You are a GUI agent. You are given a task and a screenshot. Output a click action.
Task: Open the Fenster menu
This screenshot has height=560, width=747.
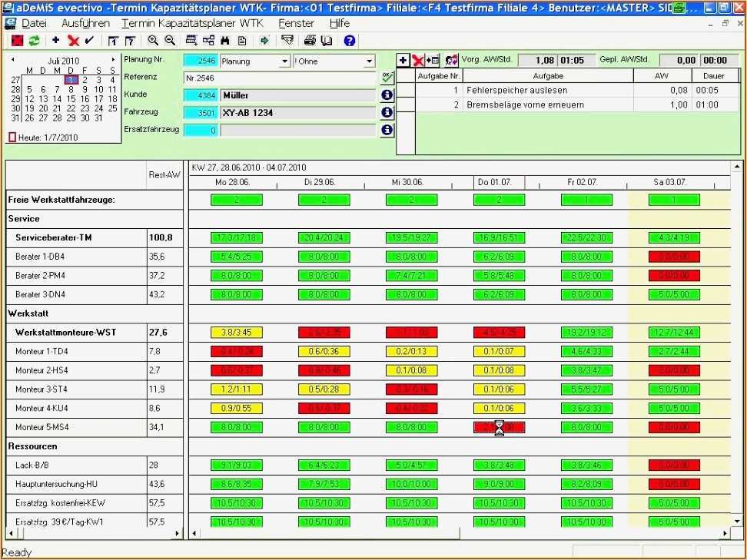297,23
